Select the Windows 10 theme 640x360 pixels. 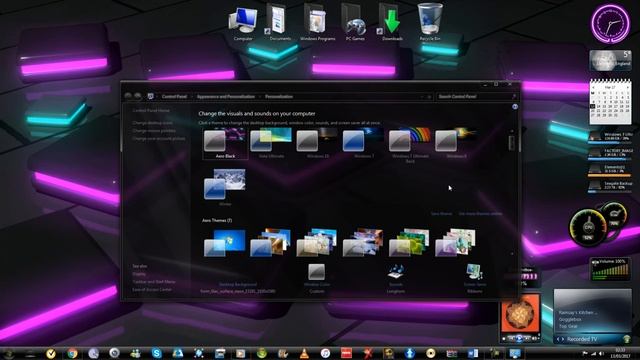pos(318,143)
